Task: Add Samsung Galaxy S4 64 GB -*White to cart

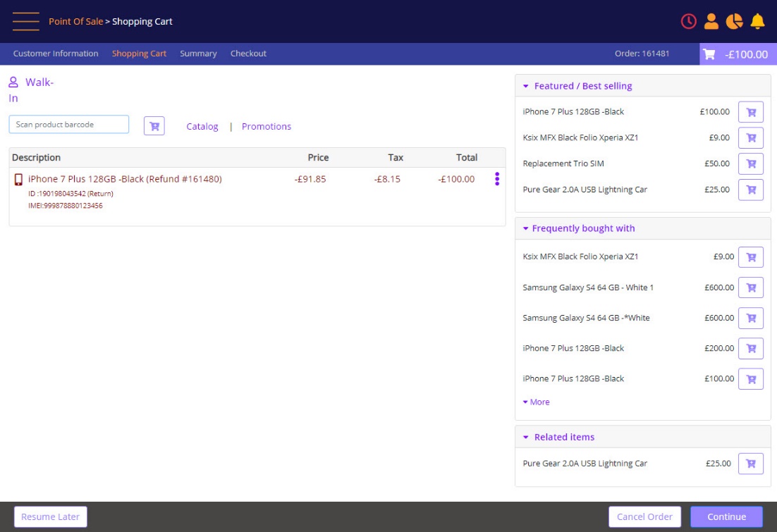Action: (751, 318)
